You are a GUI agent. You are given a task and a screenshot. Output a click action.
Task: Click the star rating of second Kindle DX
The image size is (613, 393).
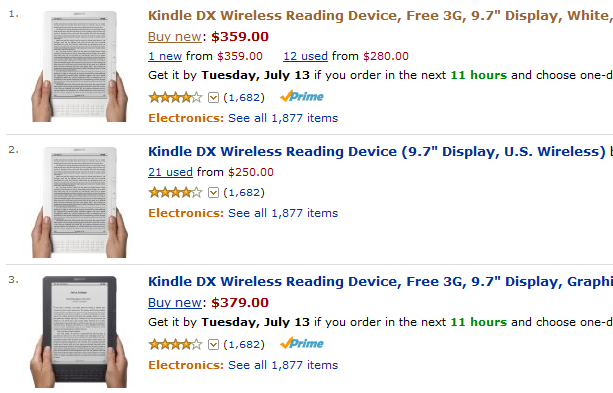[176, 192]
